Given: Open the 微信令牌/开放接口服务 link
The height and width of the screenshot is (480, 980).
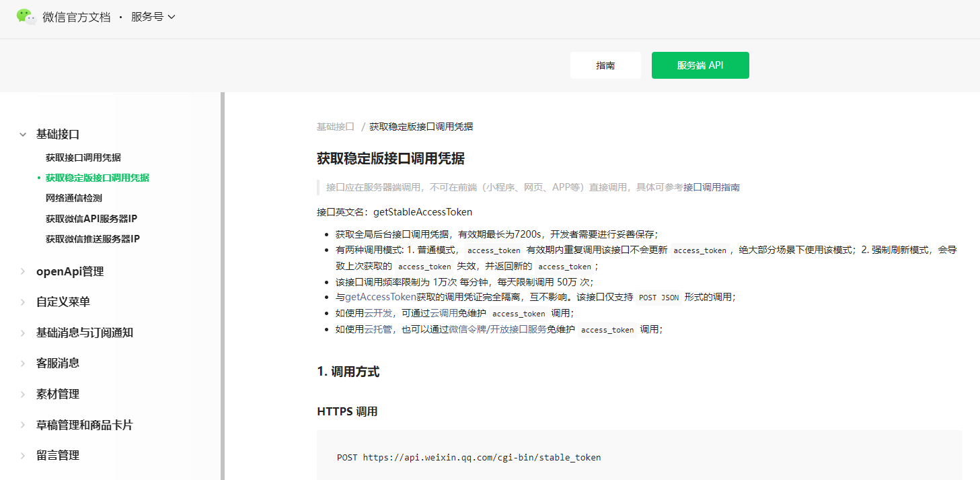Looking at the screenshot, I should [x=497, y=329].
